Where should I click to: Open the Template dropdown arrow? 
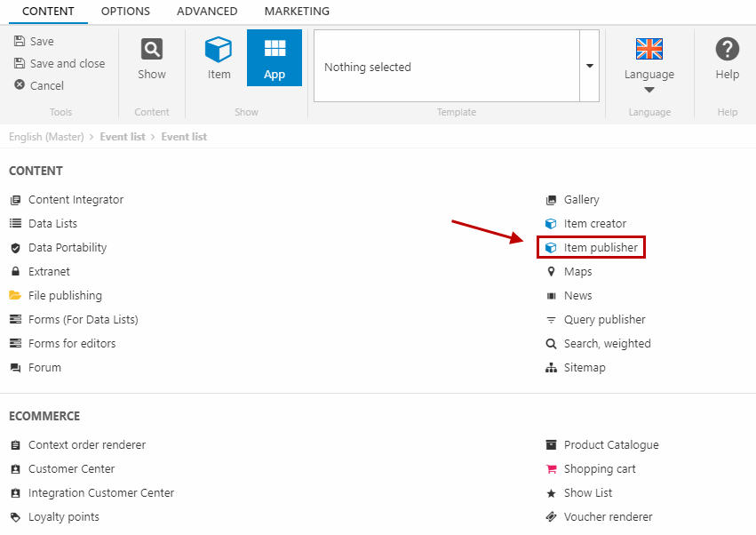[x=589, y=66]
